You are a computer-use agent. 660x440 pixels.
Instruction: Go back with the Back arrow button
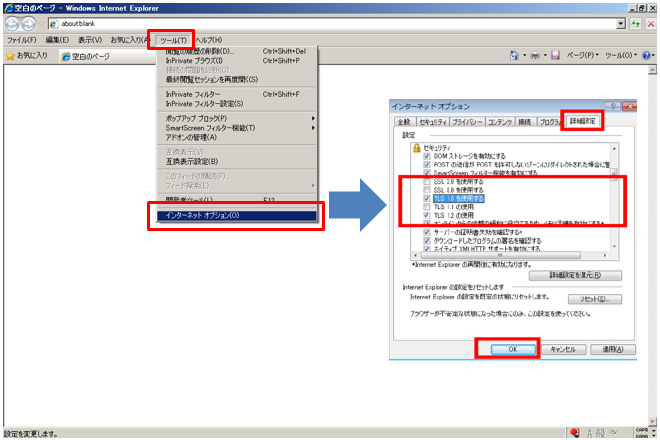(12, 24)
